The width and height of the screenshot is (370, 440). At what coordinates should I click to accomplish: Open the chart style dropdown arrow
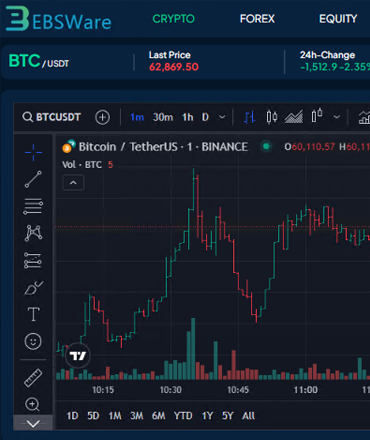(x=337, y=117)
